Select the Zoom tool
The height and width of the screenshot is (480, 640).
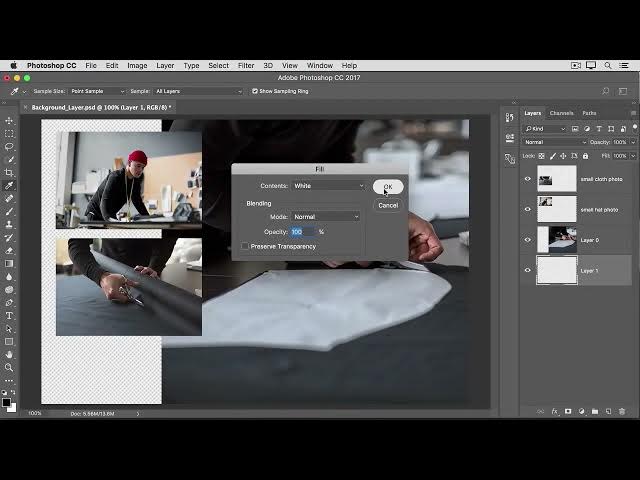click(9, 367)
